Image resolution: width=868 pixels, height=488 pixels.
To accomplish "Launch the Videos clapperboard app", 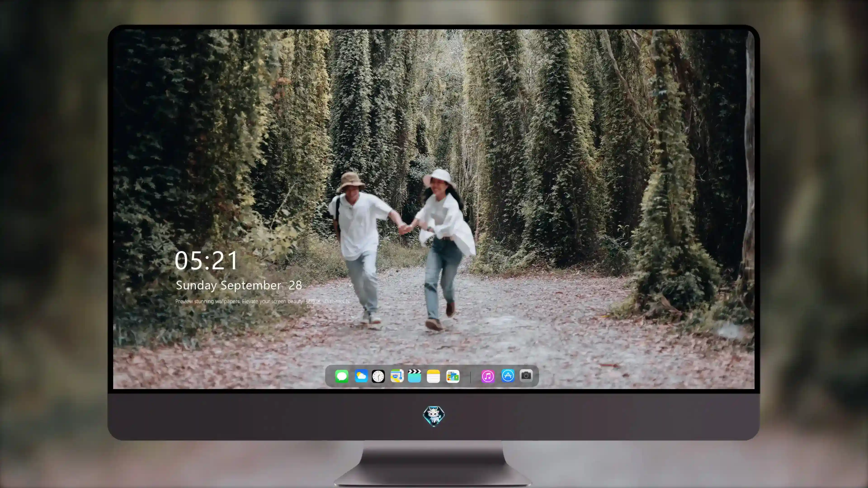I will coord(415,376).
